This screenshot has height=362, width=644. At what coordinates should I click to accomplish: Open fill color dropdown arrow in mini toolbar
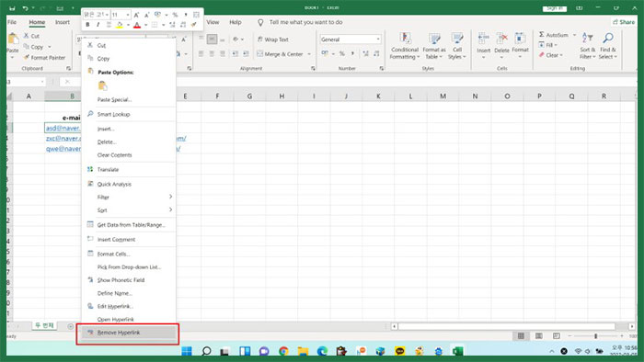[x=128, y=26]
